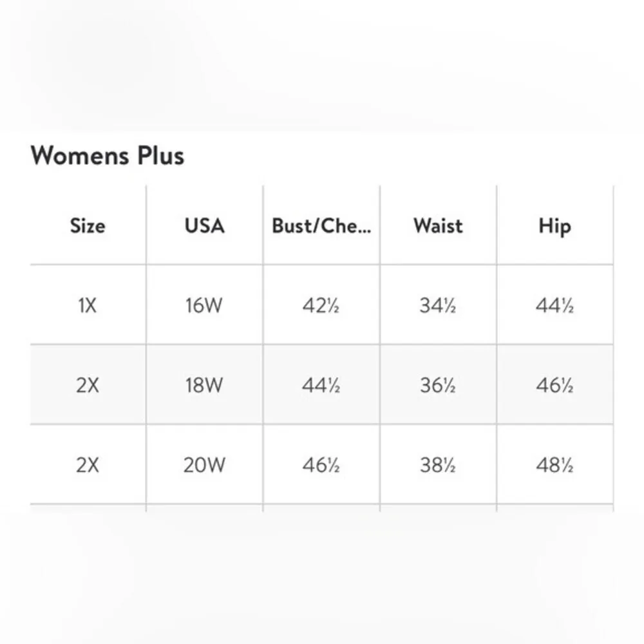Click the 48½ hip measurement cell
Image resolution: width=644 pixels, height=644 pixels.
[x=554, y=465]
